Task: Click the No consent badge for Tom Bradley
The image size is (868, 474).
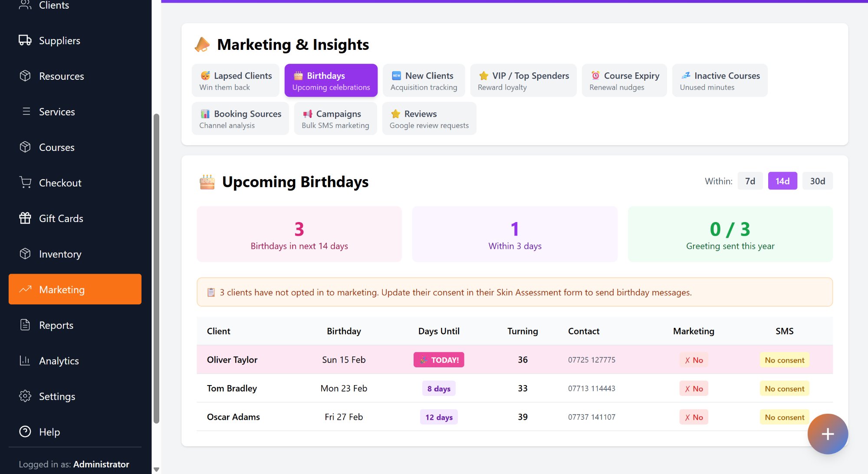Action: point(784,389)
